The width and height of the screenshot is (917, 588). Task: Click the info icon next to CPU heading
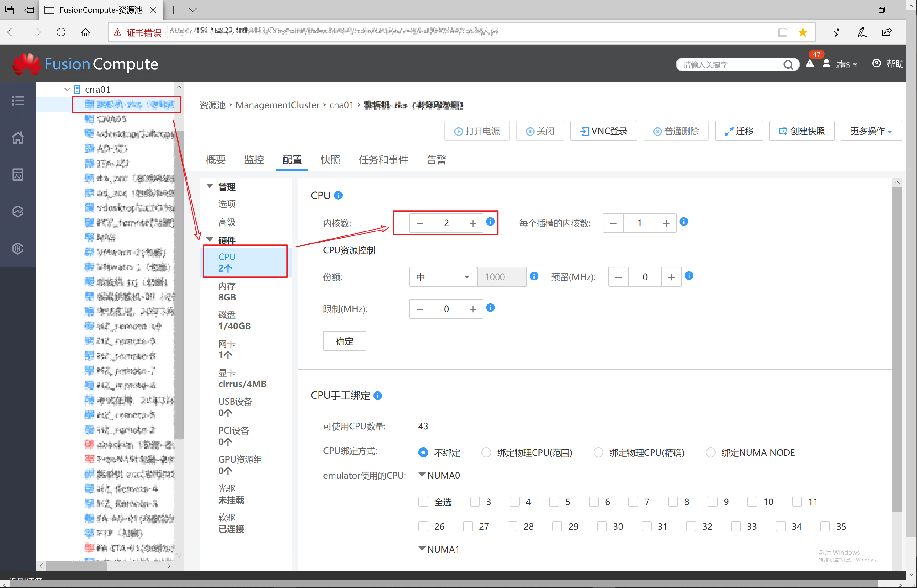pos(338,195)
